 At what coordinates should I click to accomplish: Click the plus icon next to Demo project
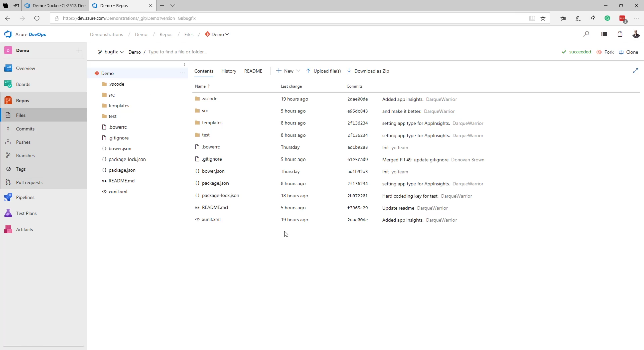pos(79,50)
